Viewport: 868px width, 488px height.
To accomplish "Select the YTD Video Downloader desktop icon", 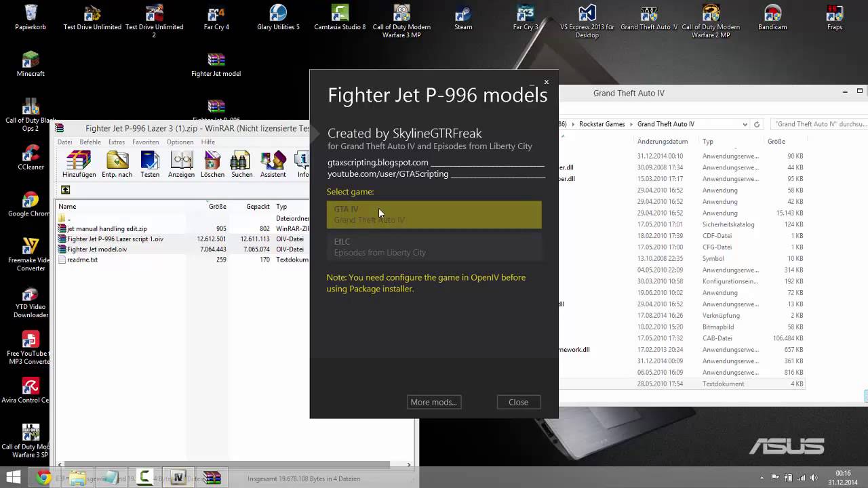I will [31, 303].
